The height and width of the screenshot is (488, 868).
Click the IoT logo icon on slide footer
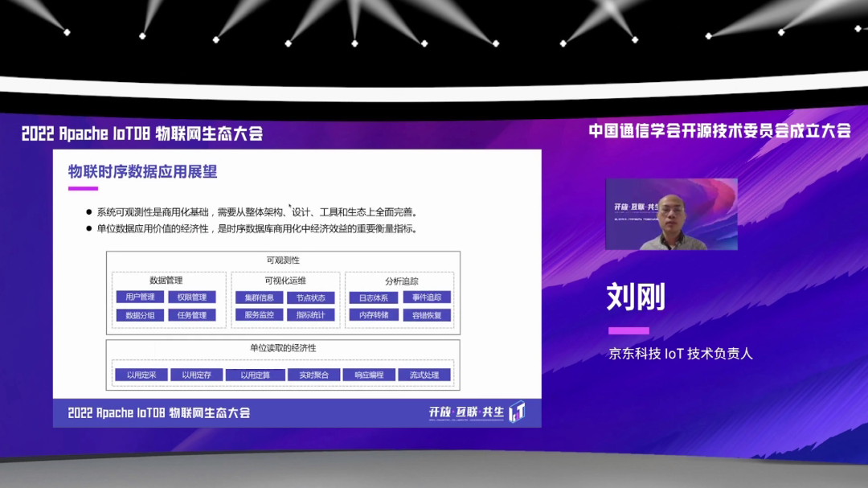click(517, 412)
